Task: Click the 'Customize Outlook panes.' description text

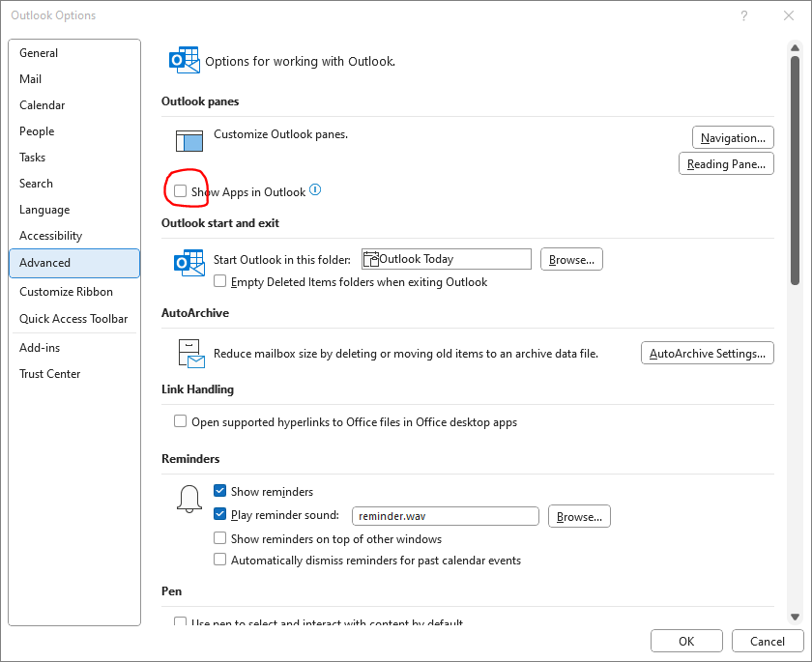Action: click(280, 134)
